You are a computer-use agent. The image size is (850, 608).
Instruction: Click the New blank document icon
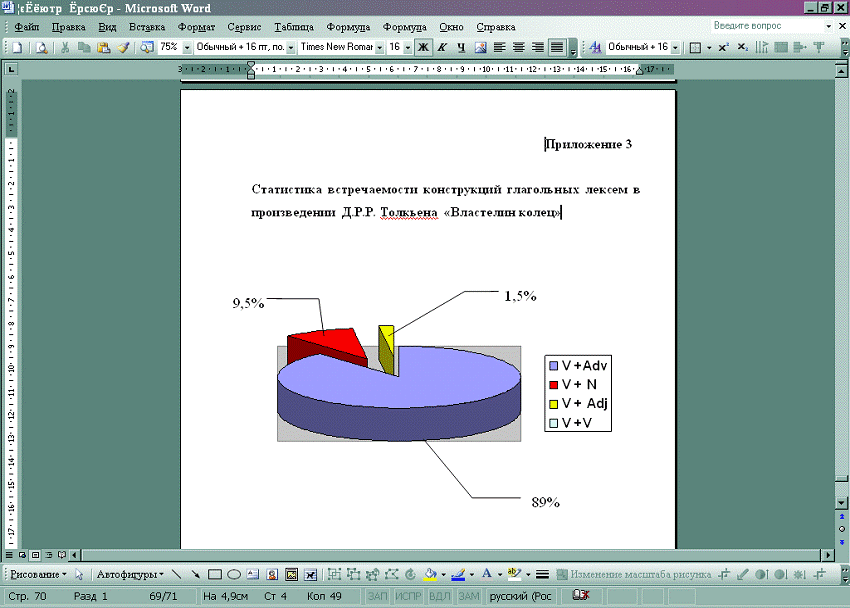click(x=17, y=47)
